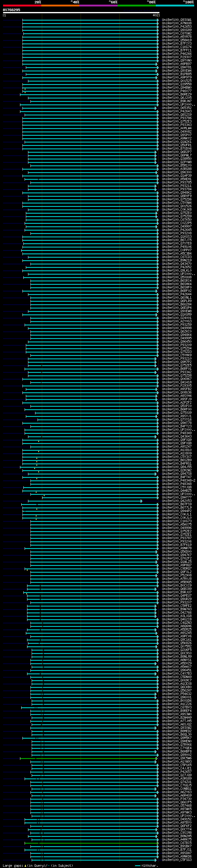The image size is (197, 868).
Task: Click UniRef100_O49152 label
Action: click(x=177, y=819)
